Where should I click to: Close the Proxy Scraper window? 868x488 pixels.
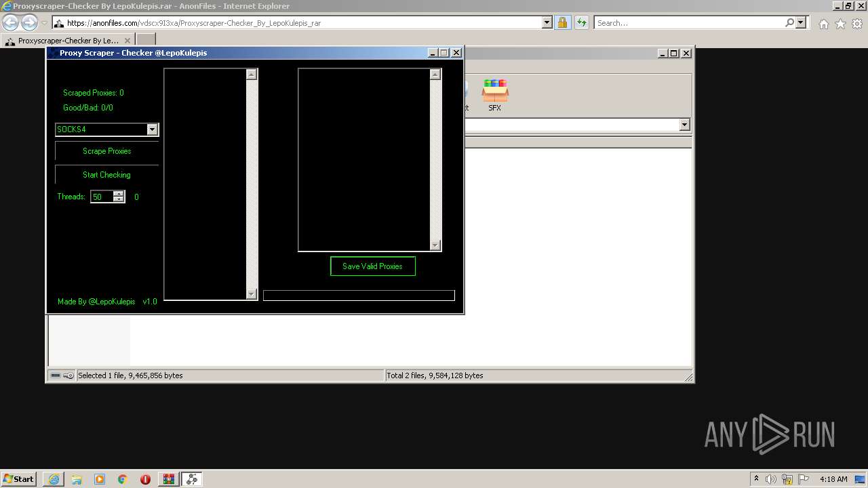(456, 53)
